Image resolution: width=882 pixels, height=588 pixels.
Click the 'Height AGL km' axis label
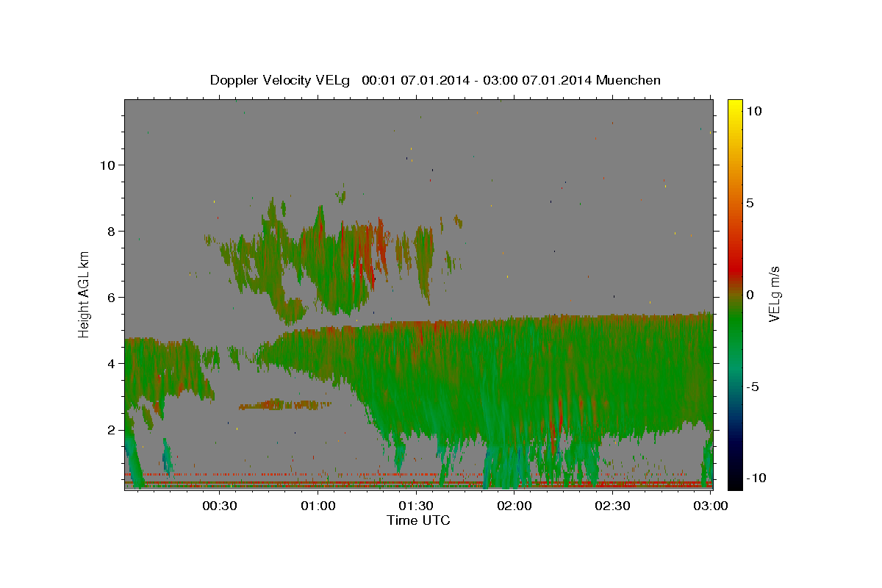click(x=85, y=294)
